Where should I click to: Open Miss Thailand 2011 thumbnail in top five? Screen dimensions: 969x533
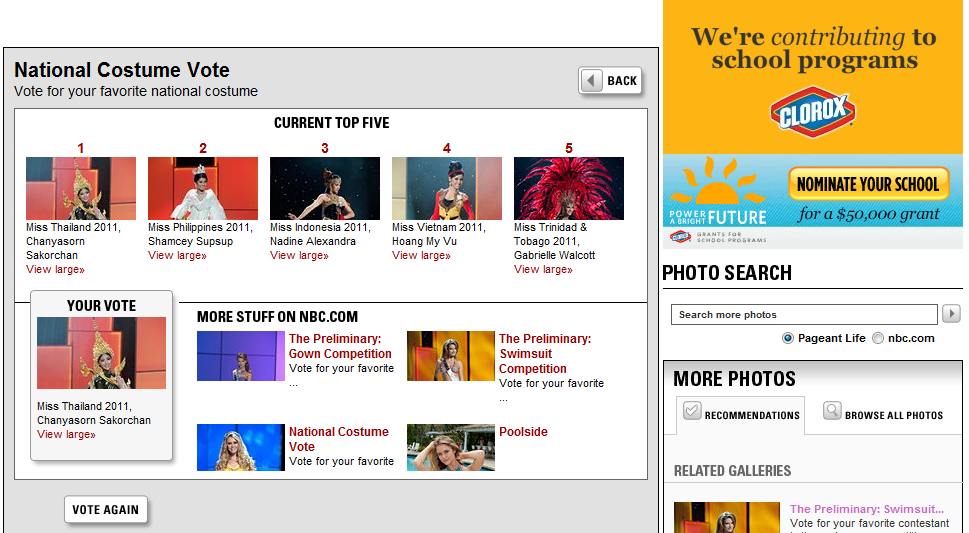(x=81, y=188)
